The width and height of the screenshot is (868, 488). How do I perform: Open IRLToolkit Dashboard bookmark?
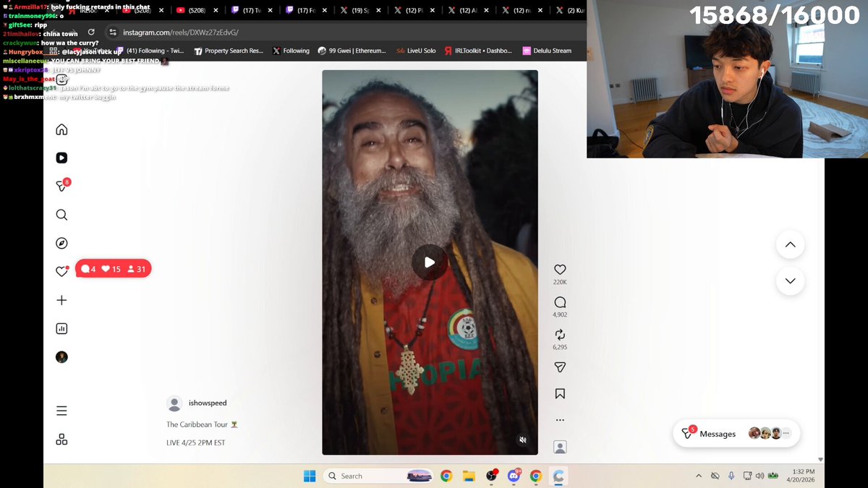478,51
